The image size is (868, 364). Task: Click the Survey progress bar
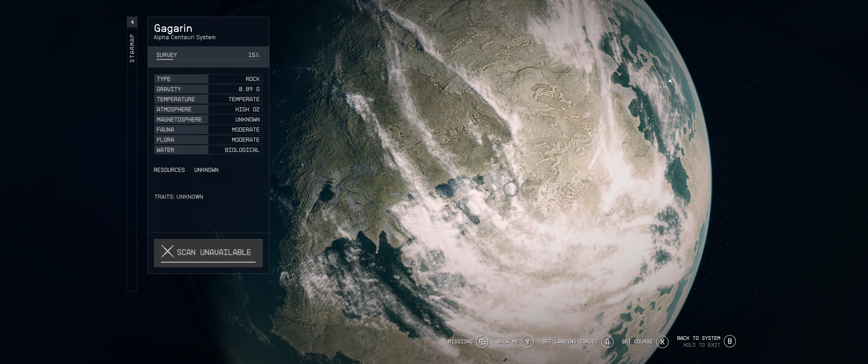(208, 59)
